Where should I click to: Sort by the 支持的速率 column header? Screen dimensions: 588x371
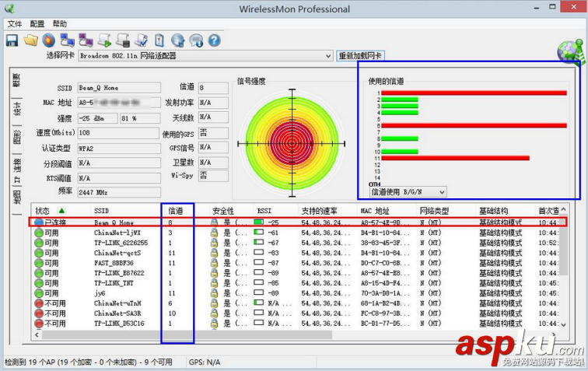pyautogui.click(x=327, y=211)
